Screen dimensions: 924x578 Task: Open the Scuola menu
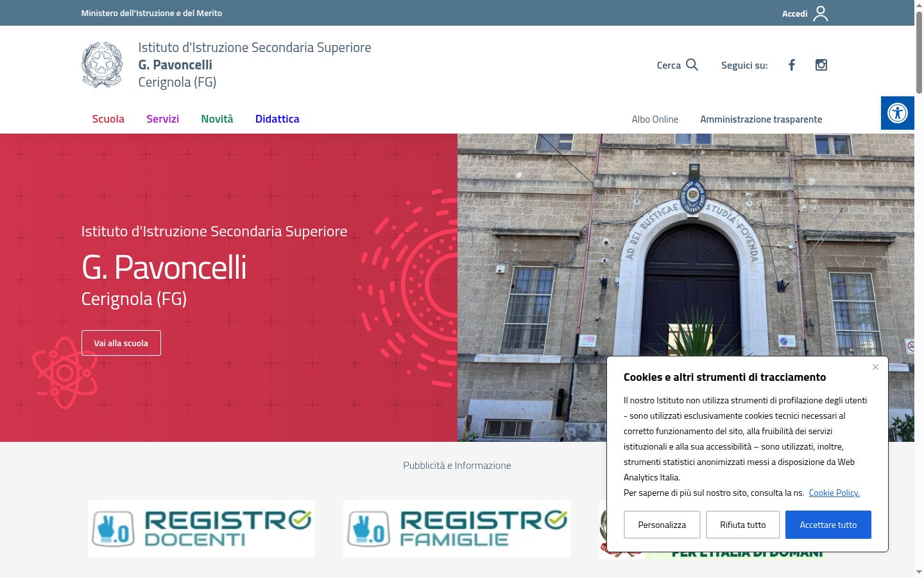pyautogui.click(x=108, y=119)
